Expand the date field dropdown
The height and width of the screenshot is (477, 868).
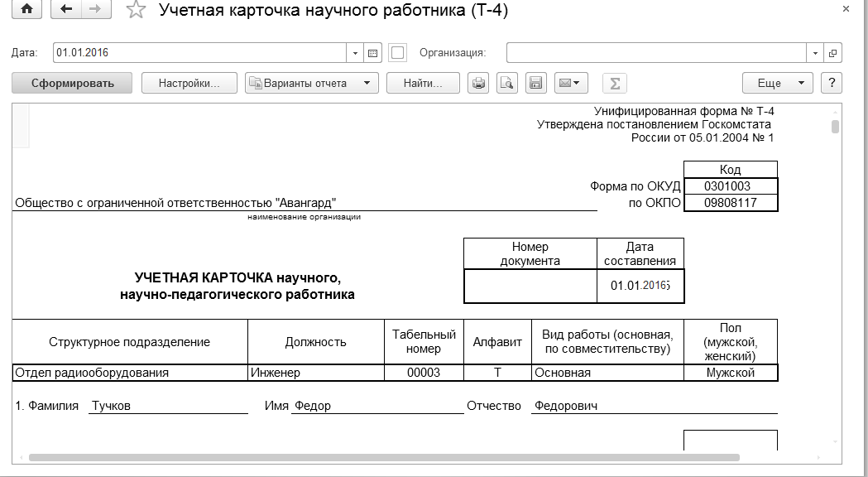coord(356,53)
